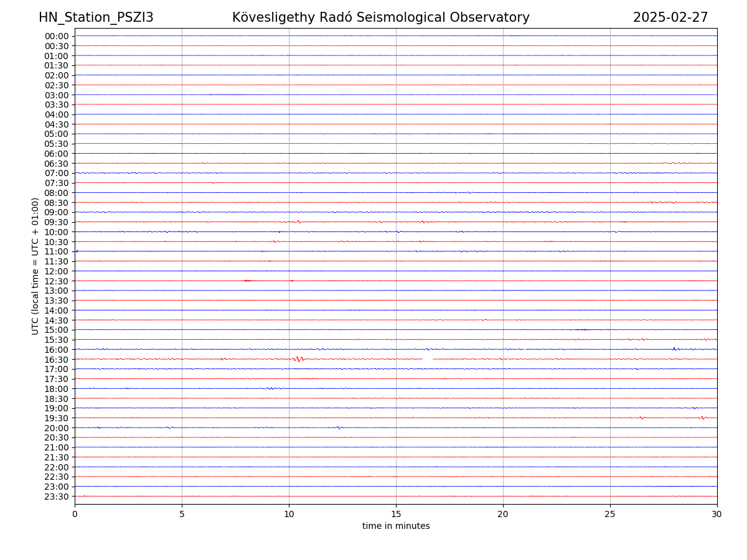Screen dimensions: 747x560
Task: Click the vertical UTC local time axis label
Action: [35, 266]
